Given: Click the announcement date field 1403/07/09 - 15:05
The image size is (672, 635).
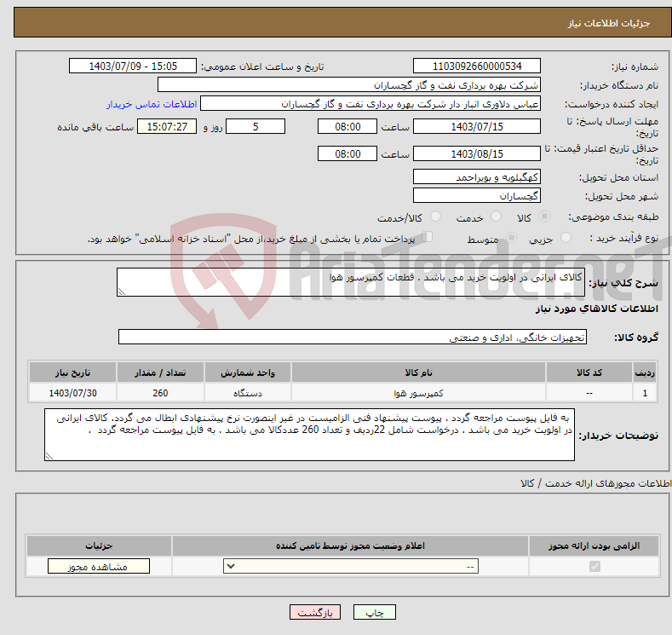Looking at the screenshot, I should pos(133,66).
